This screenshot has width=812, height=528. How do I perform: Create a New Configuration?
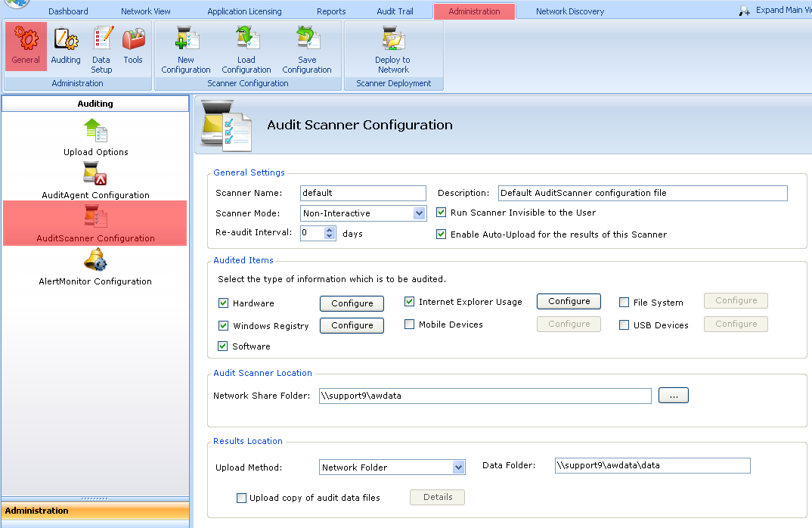point(186,50)
